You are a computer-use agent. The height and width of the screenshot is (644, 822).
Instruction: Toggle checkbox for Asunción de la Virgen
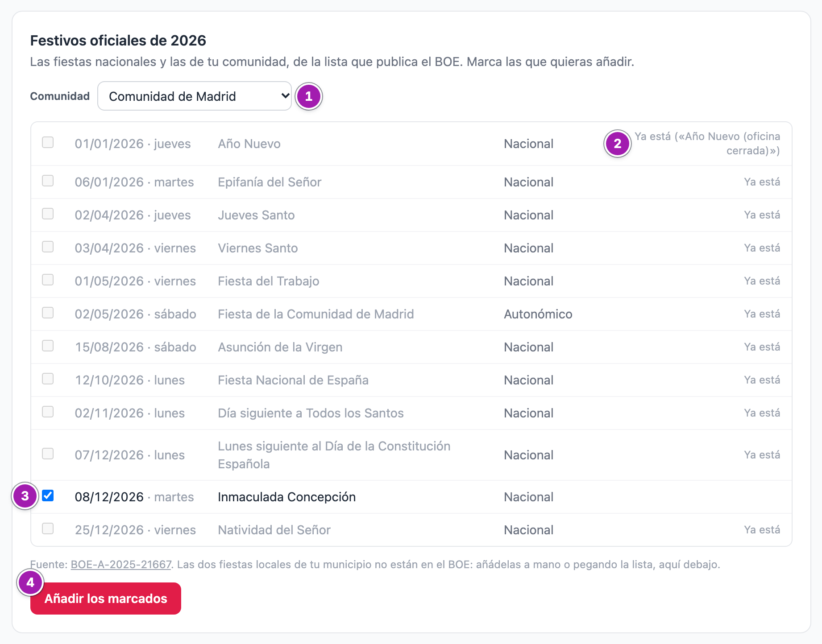click(x=48, y=346)
